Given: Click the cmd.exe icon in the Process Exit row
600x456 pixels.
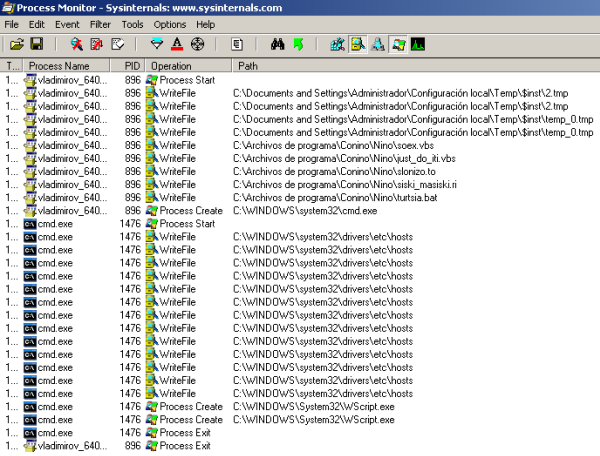Looking at the screenshot, I should point(30,433).
